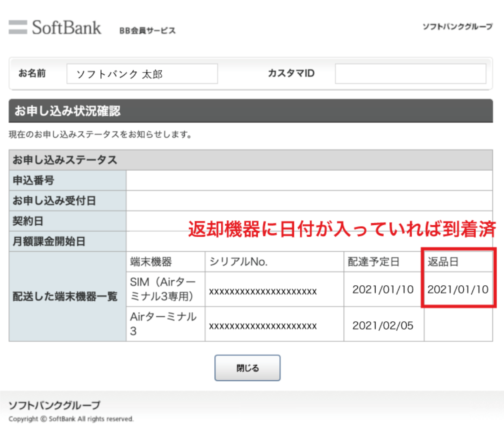The image size is (504, 433).
Task: Click the BB会員サービス label
Action: (x=148, y=30)
